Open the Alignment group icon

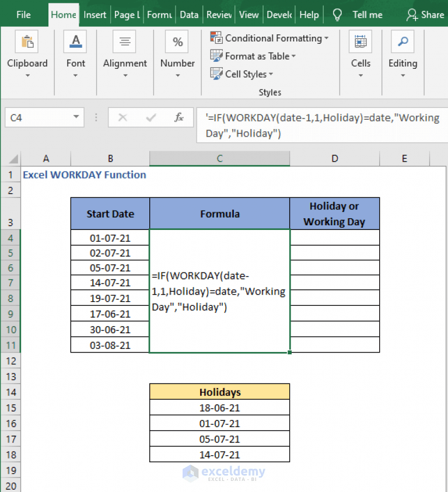coord(125,41)
